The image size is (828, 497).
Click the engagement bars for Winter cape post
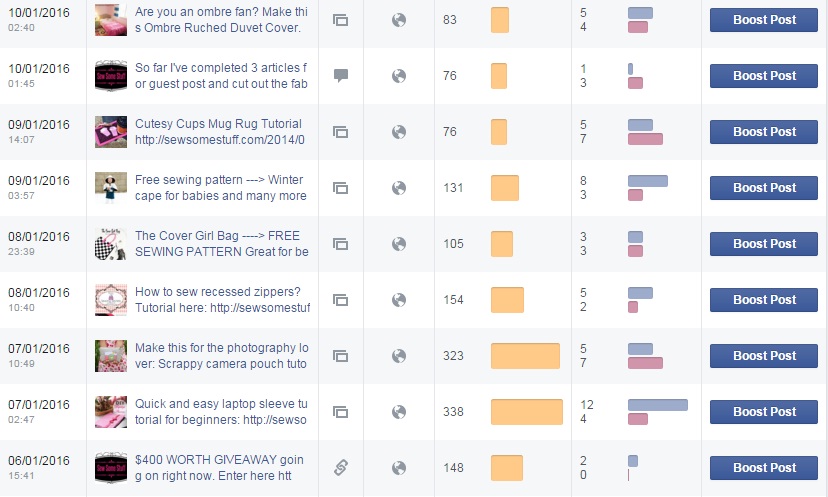pos(647,188)
